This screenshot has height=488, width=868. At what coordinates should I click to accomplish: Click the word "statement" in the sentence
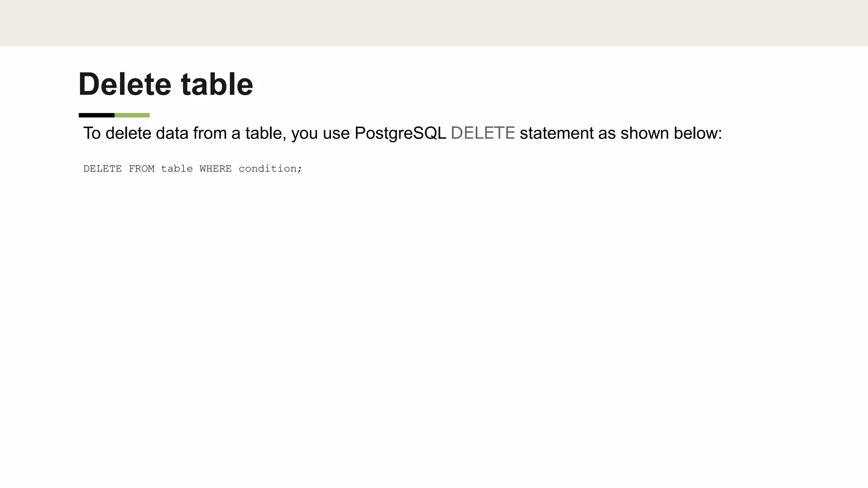point(556,133)
